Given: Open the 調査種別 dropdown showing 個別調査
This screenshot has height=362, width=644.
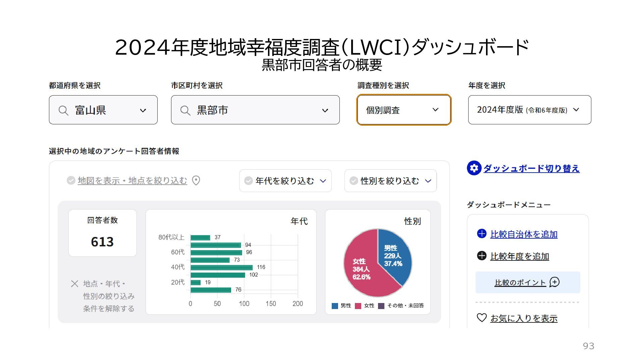Looking at the screenshot, I should click(x=404, y=110).
